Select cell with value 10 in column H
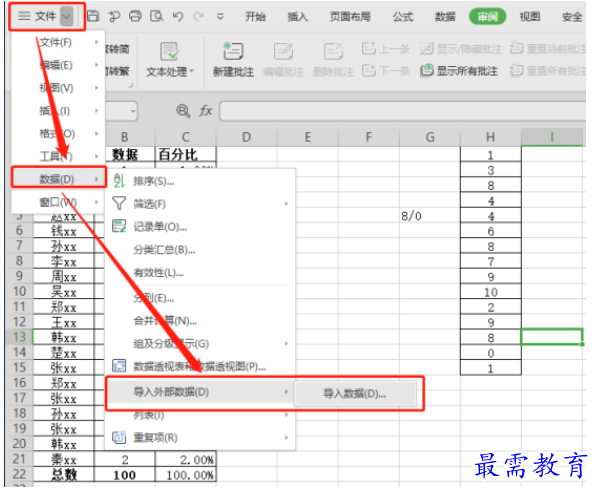 point(490,292)
